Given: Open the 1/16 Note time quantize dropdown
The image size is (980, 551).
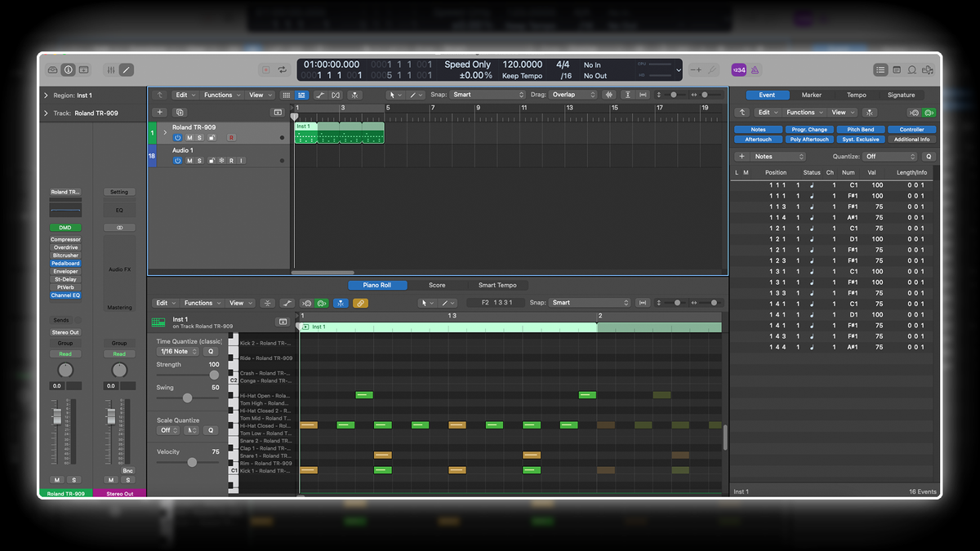Looking at the screenshot, I should pos(177,351).
